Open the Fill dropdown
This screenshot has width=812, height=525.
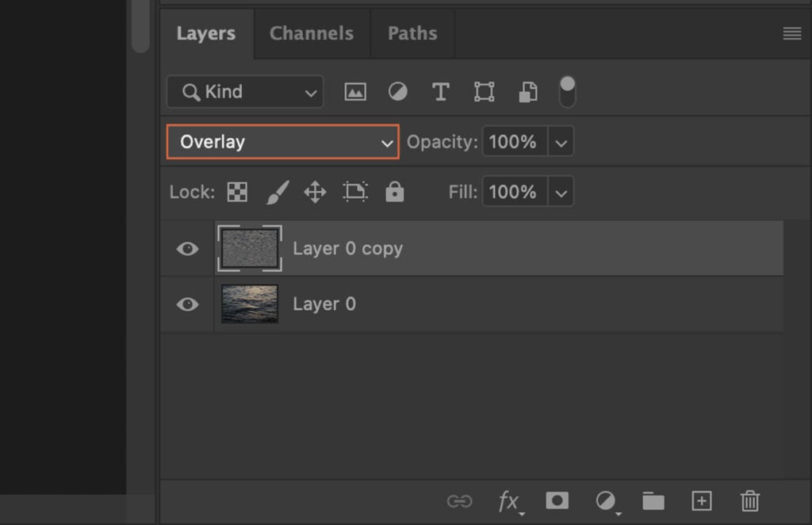561,191
